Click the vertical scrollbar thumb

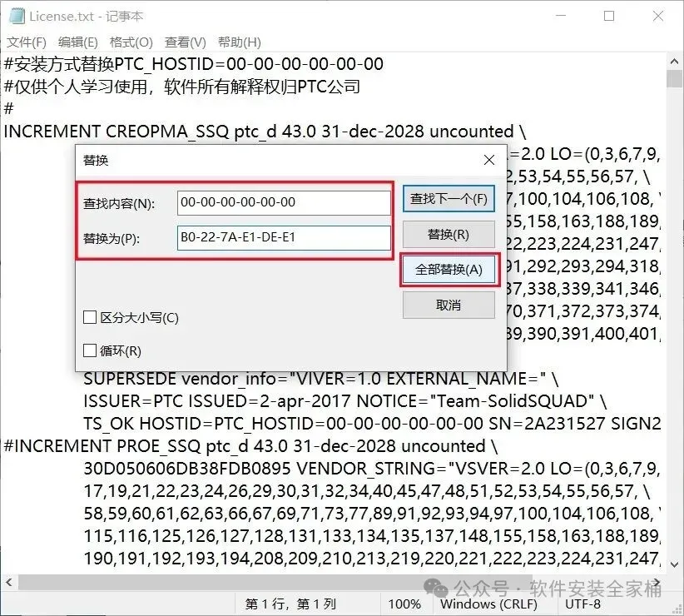click(674, 79)
